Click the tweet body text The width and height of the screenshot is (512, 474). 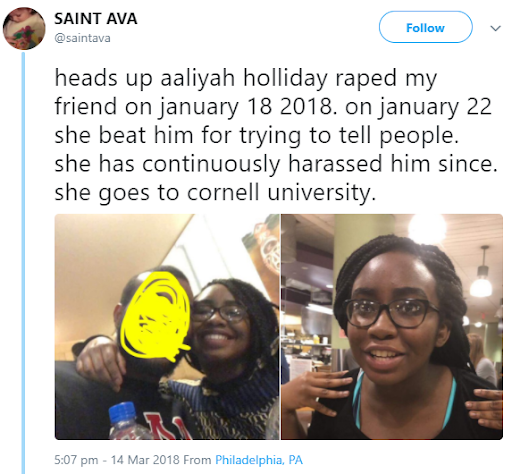click(x=276, y=135)
